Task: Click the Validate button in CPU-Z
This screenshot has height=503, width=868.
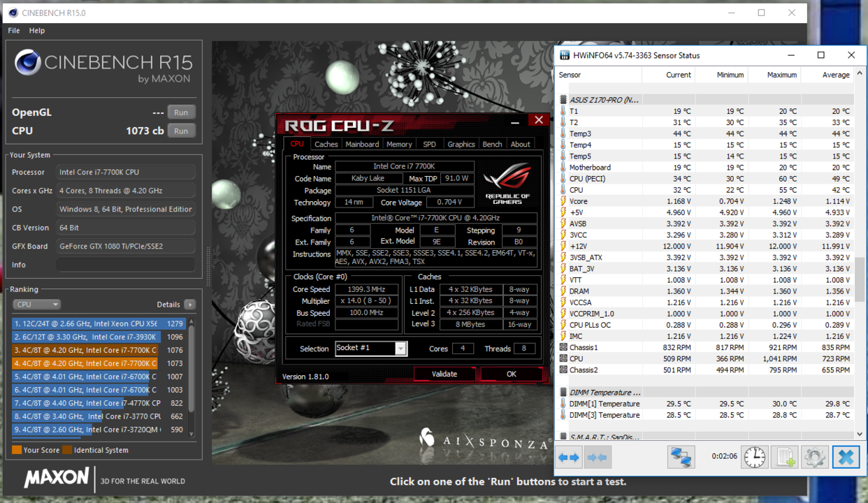Action: click(x=444, y=374)
